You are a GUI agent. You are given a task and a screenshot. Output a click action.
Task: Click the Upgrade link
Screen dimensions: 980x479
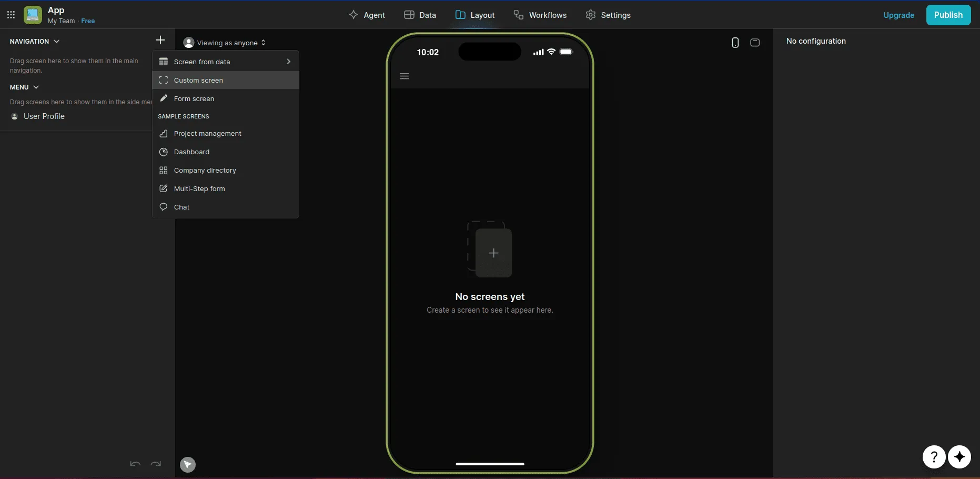coord(898,15)
